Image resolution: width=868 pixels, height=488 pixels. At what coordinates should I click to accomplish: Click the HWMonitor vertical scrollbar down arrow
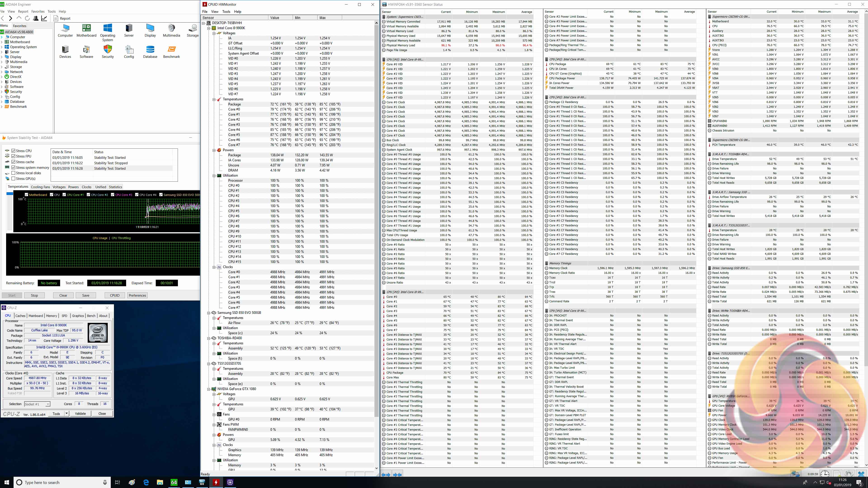tap(376, 468)
